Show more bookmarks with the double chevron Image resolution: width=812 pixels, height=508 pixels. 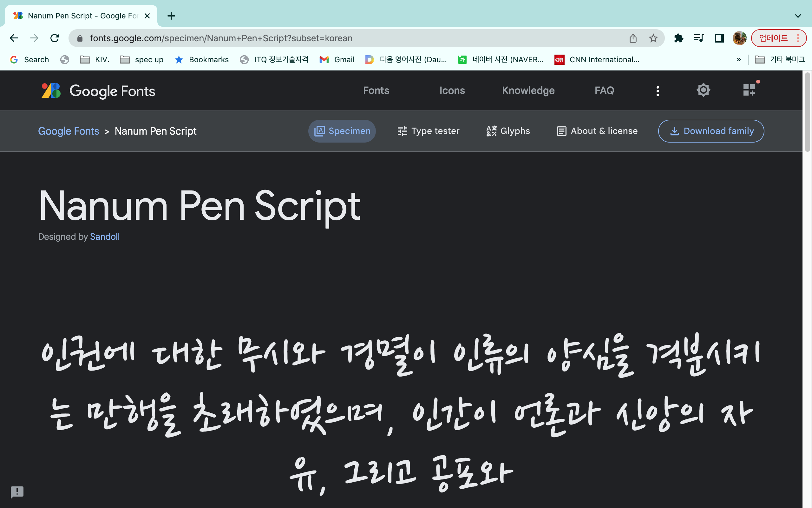coord(739,59)
